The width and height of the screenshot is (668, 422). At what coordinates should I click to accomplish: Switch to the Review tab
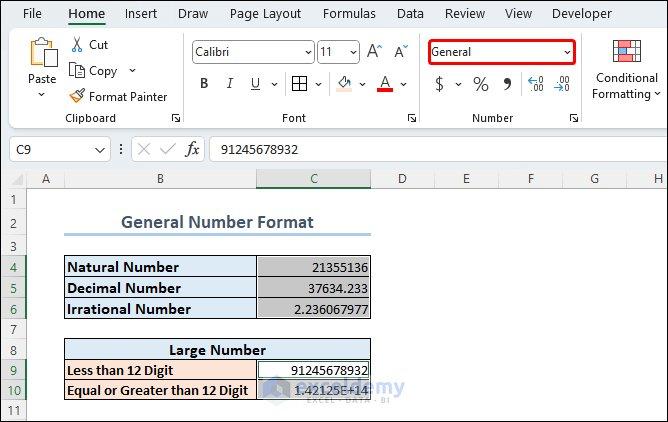465,14
